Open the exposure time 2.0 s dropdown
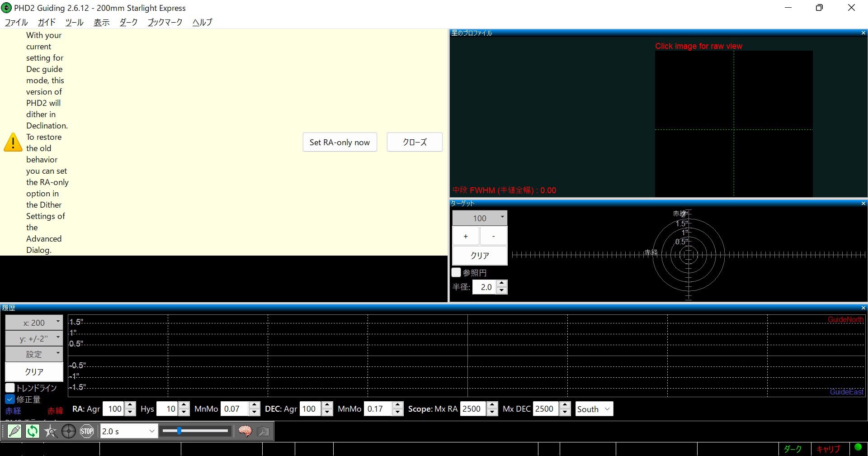The width and height of the screenshot is (868, 456). pos(128,431)
